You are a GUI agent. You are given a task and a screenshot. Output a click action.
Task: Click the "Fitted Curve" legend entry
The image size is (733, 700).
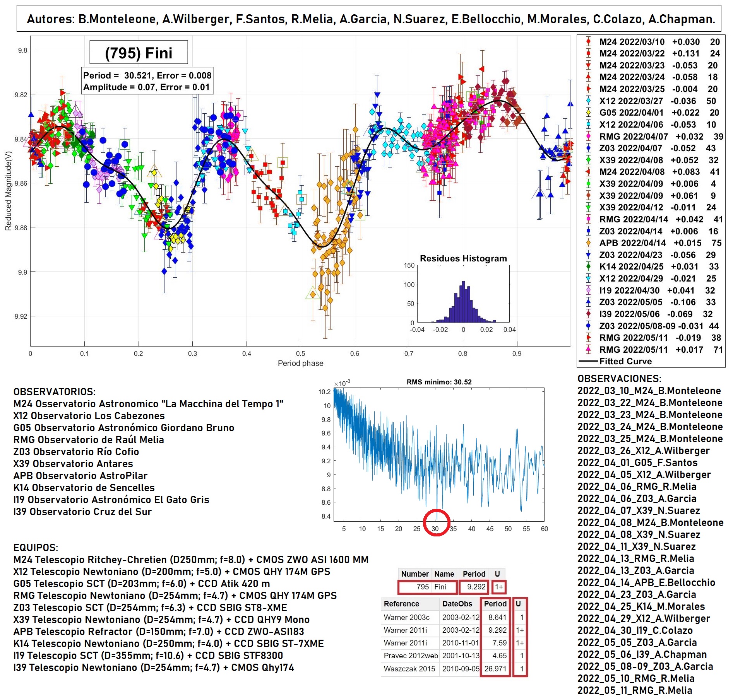(x=616, y=361)
